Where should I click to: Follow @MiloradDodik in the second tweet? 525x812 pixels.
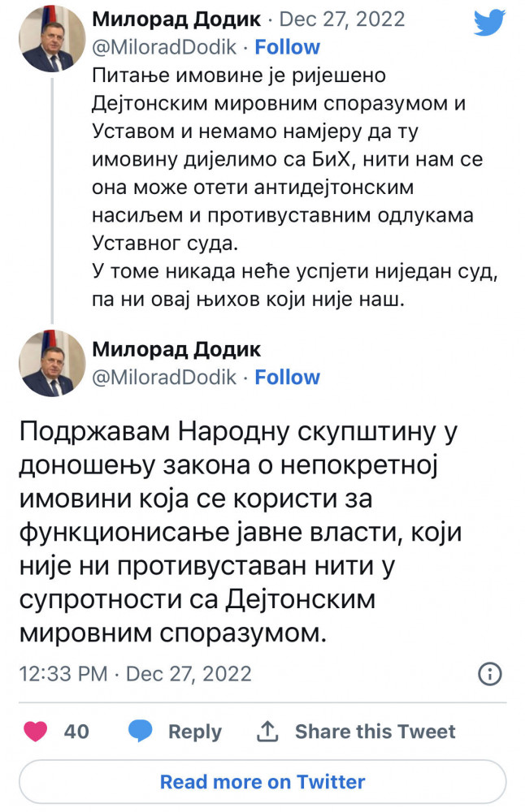tap(288, 378)
